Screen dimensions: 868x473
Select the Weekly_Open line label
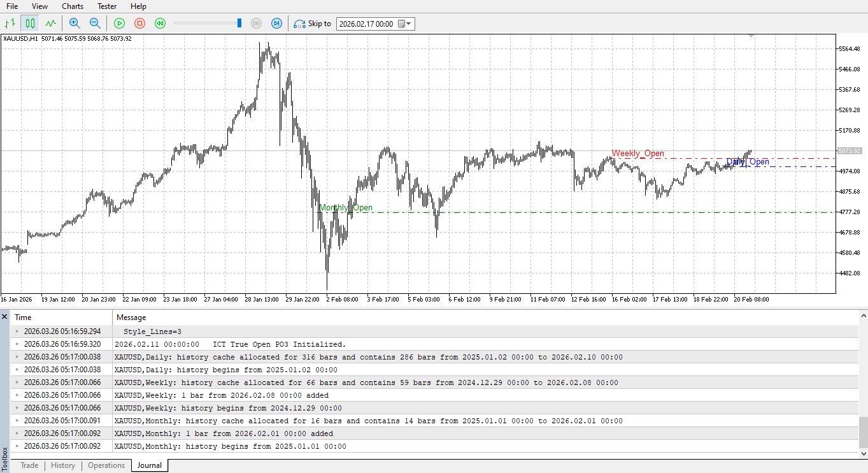(638, 154)
